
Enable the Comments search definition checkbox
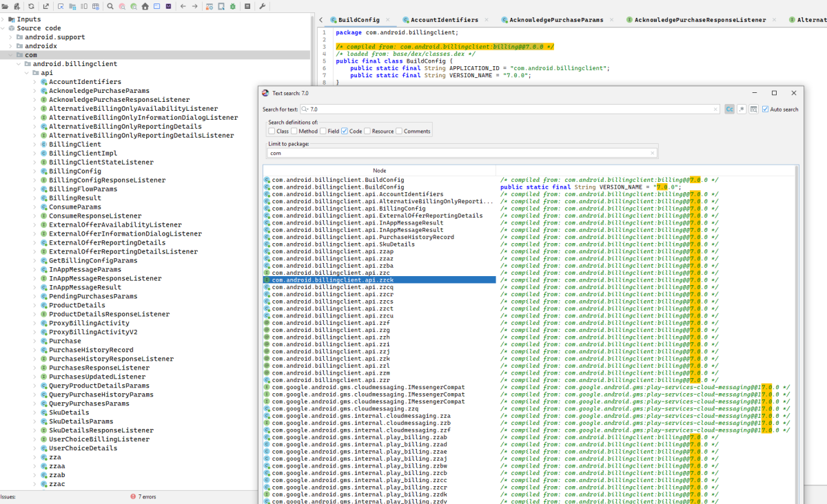pos(399,131)
